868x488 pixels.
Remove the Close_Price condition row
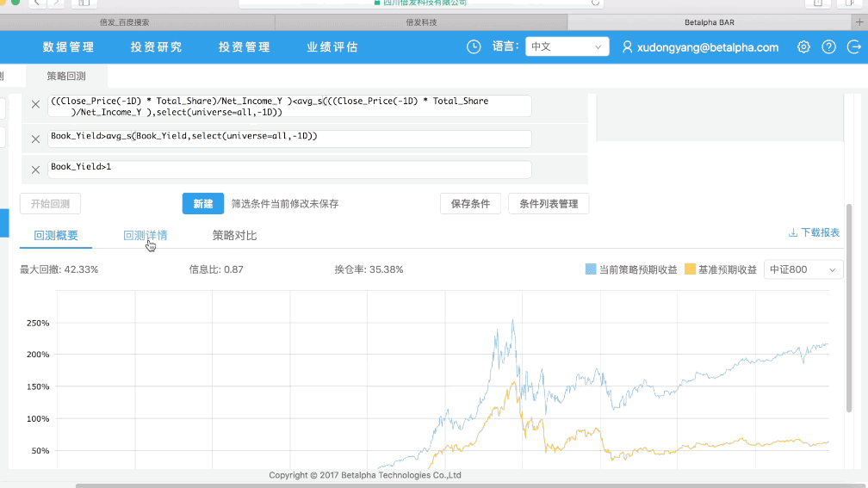tap(35, 104)
